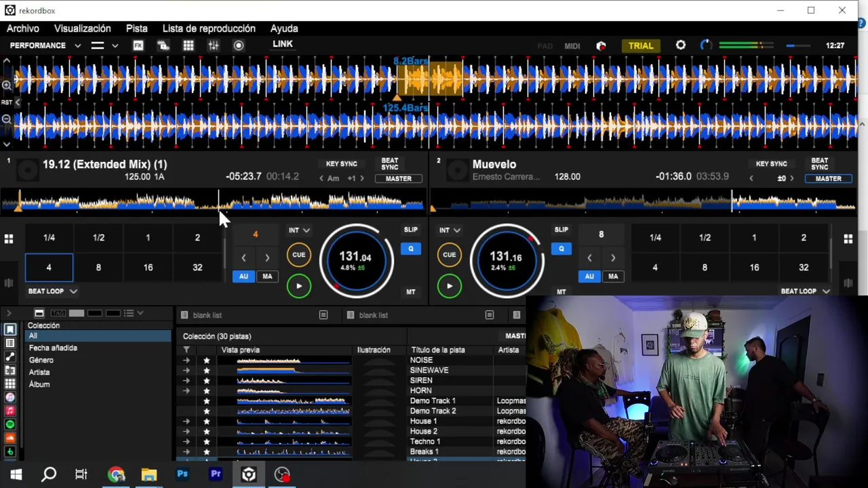868x488 pixels.
Task: Open the settings gear icon
Action: [x=681, y=45]
